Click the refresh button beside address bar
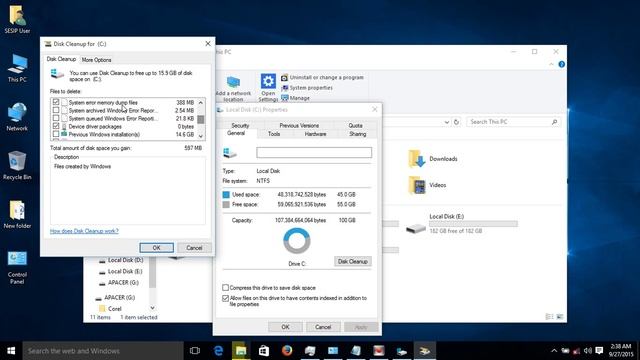The height and width of the screenshot is (360, 640). click(456, 122)
